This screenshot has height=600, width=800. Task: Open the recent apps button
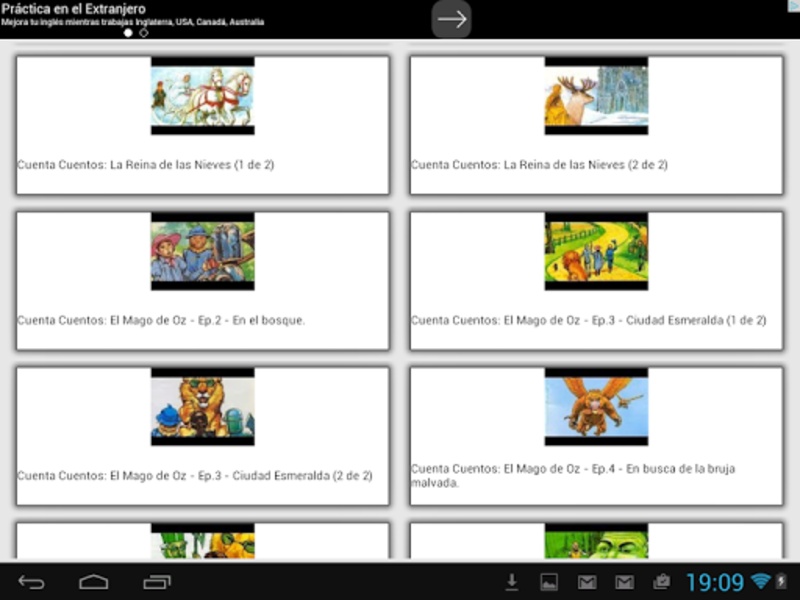point(157,582)
